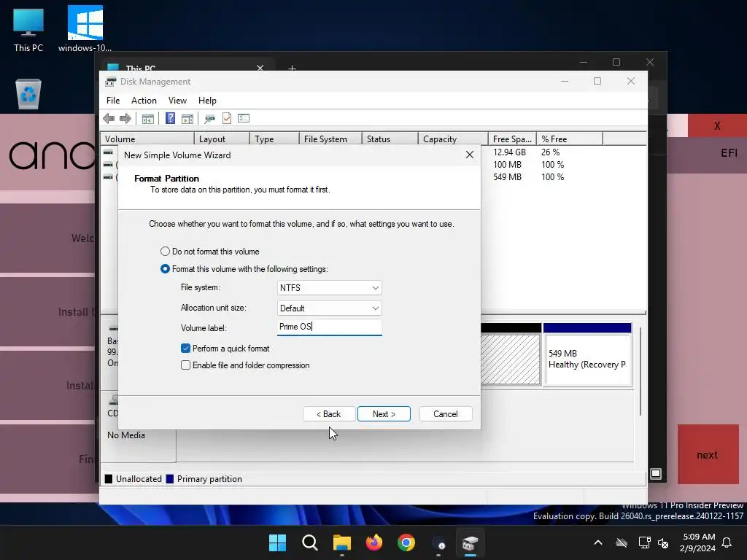
Task: Click the last list-view toolbar icon
Action: coord(244,118)
